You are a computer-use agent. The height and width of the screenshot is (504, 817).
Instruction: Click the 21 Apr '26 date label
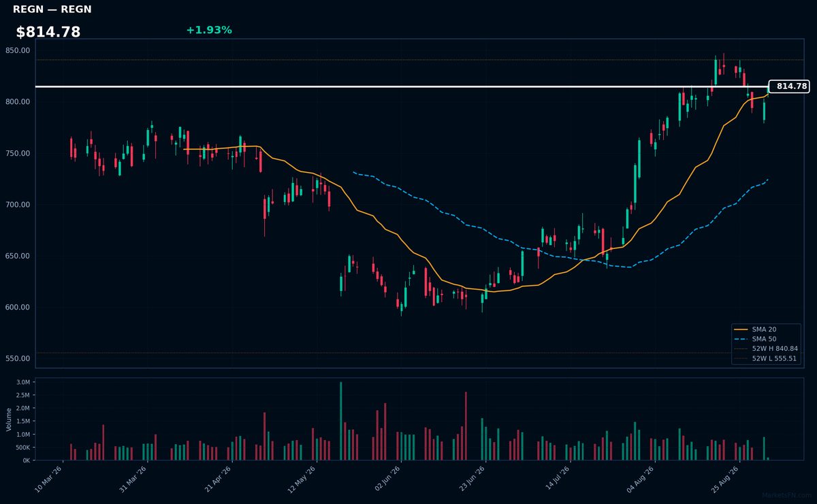coord(218,478)
